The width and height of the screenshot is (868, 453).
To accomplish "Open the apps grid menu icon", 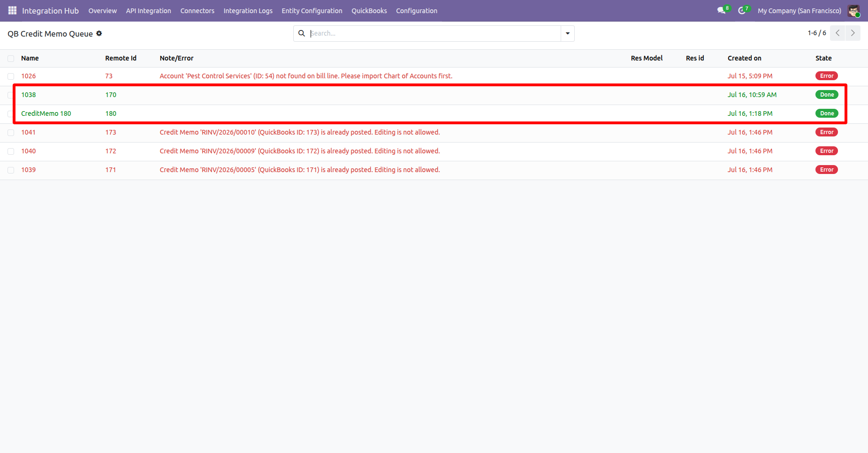I will pyautogui.click(x=12, y=10).
